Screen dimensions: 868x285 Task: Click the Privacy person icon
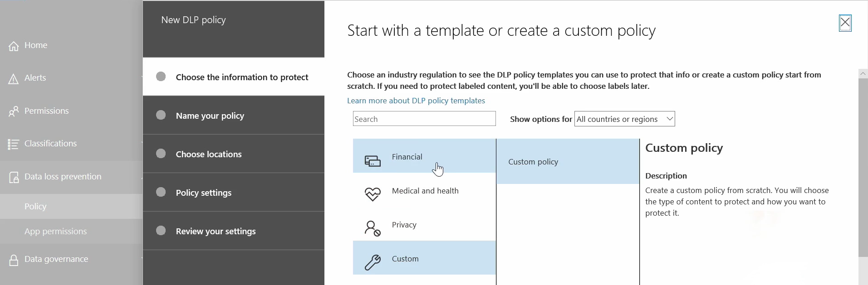(373, 228)
